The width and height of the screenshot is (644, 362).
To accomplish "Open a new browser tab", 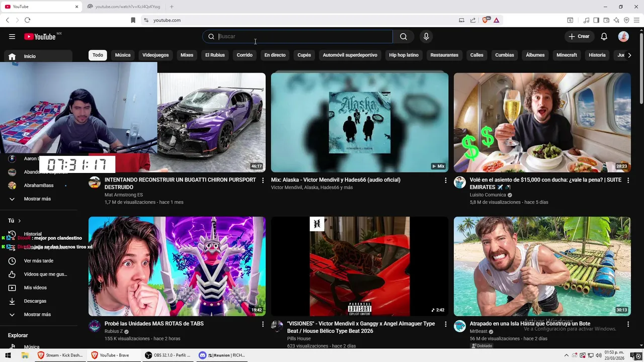I will click(172, 7).
